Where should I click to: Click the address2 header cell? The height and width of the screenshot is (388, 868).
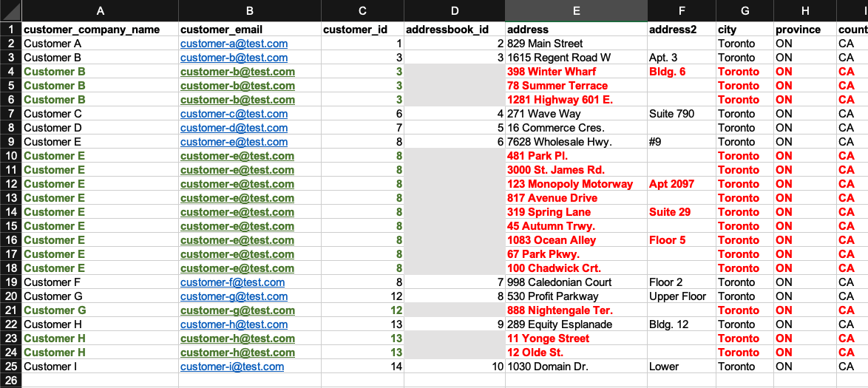pos(682,30)
